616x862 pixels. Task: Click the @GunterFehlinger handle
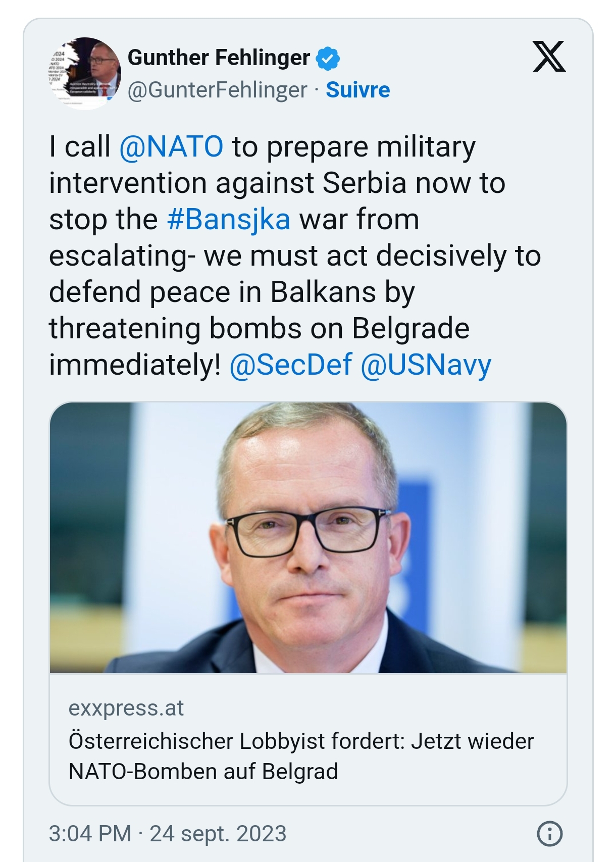218,90
